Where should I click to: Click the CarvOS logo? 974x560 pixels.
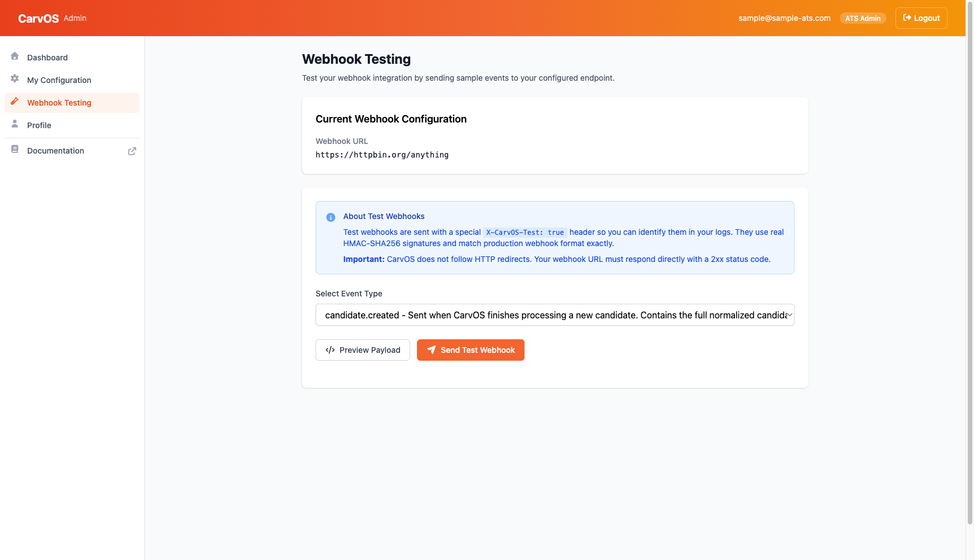pyautogui.click(x=38, y=17)
